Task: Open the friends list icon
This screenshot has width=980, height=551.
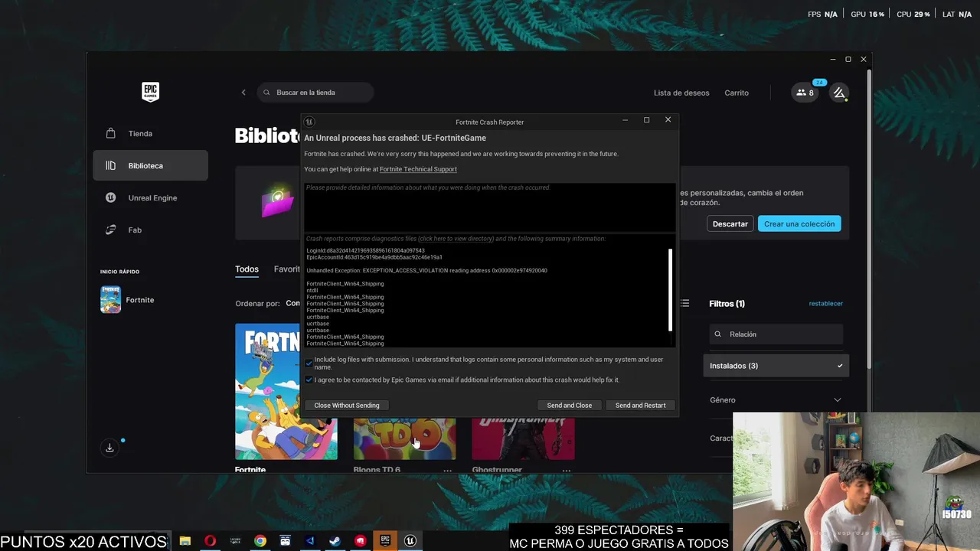Action: click(805, 93)
